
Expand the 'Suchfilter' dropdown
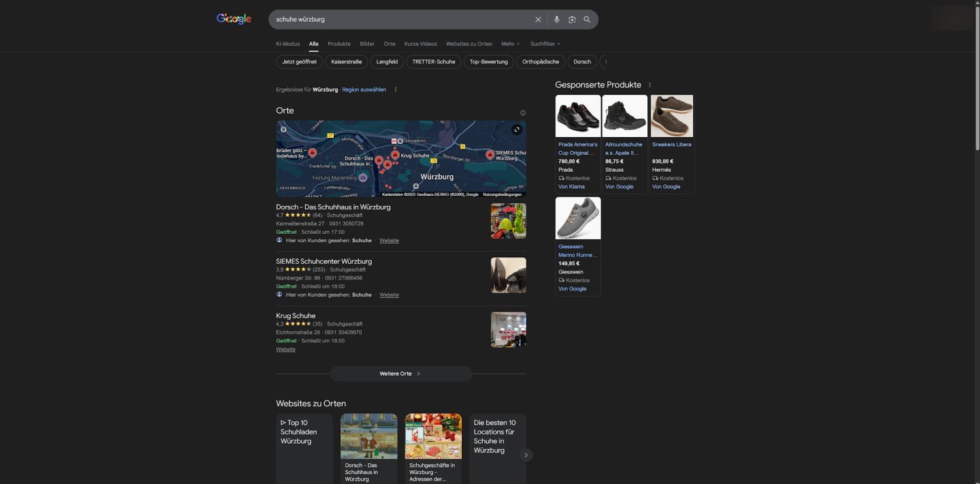tap(545, 44)
